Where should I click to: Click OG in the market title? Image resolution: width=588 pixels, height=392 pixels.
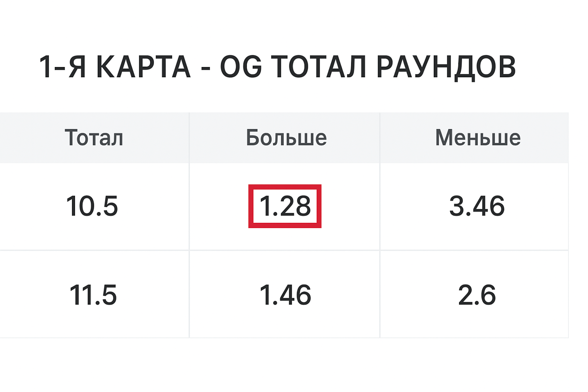click(241, 67)
